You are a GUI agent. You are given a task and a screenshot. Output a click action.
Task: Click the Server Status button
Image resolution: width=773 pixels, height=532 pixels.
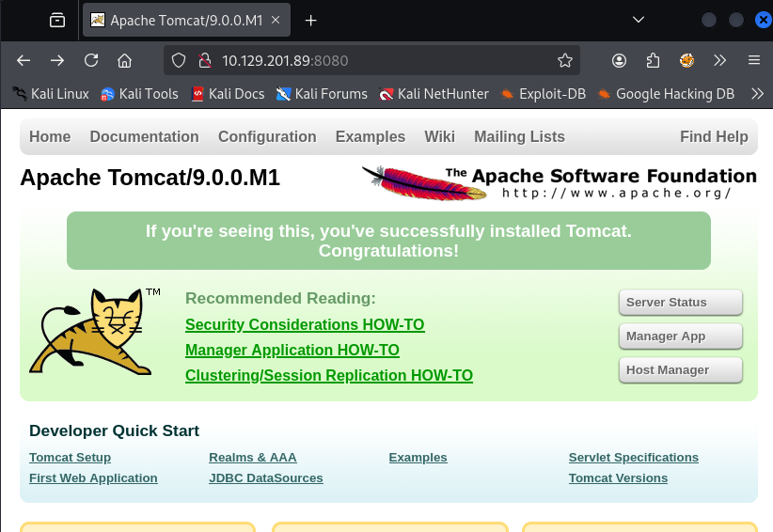pyautogui.click(x=680, y=303)
